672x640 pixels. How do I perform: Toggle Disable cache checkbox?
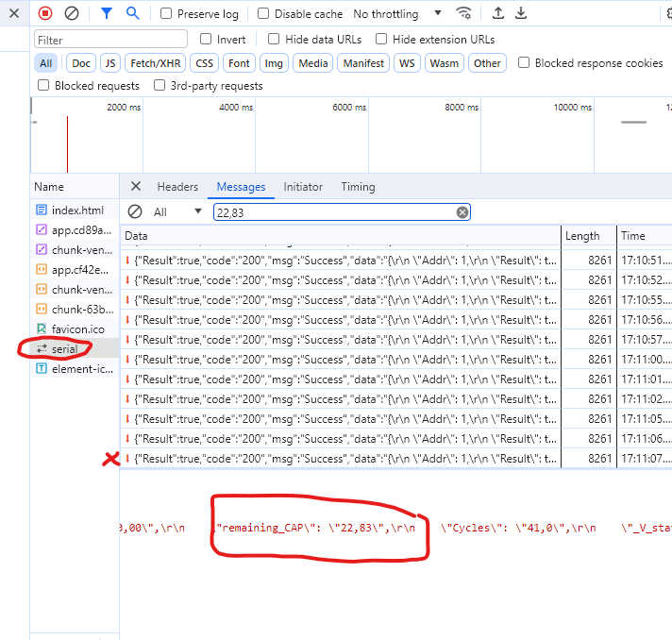tap(263, 14)
